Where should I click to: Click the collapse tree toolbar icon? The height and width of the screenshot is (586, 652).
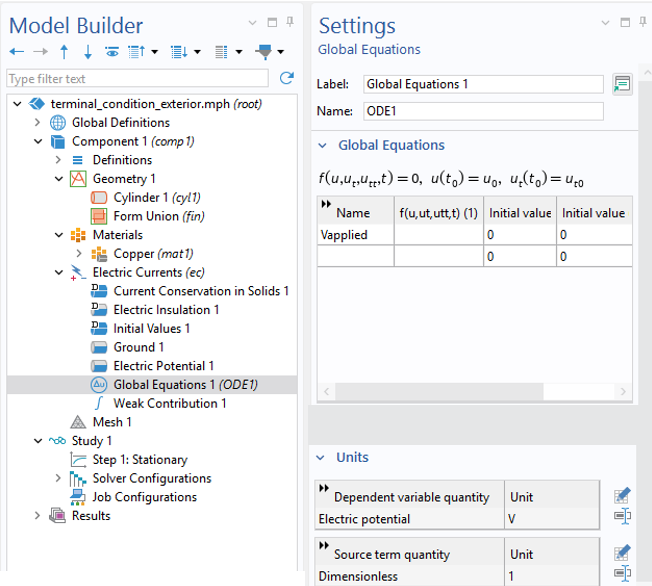(x=179, y=52)
